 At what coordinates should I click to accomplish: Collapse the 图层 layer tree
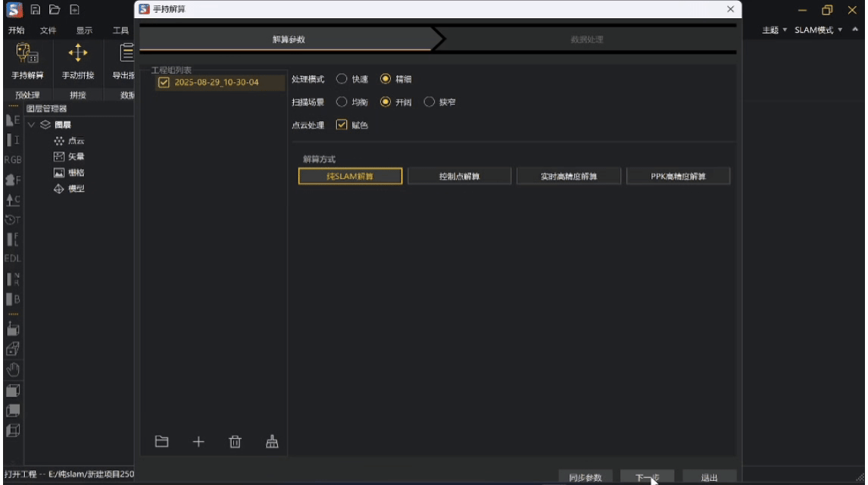click(32, 124)
